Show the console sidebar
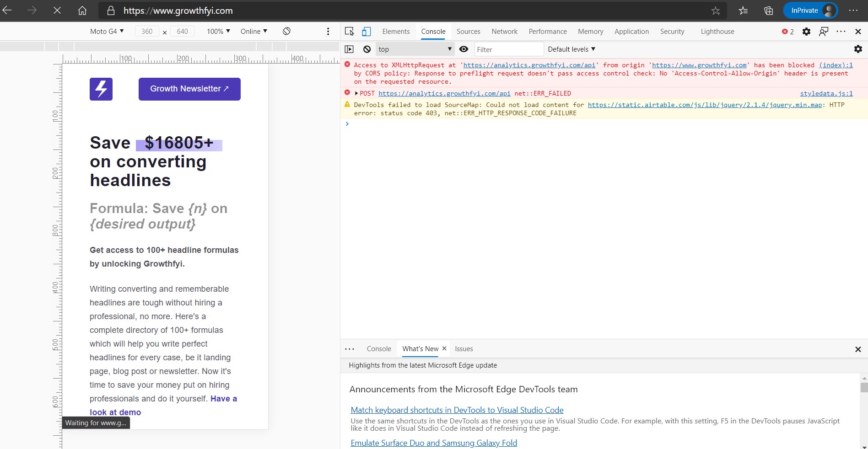The width and height of the screenshot is (868, 449). [349, 49]
